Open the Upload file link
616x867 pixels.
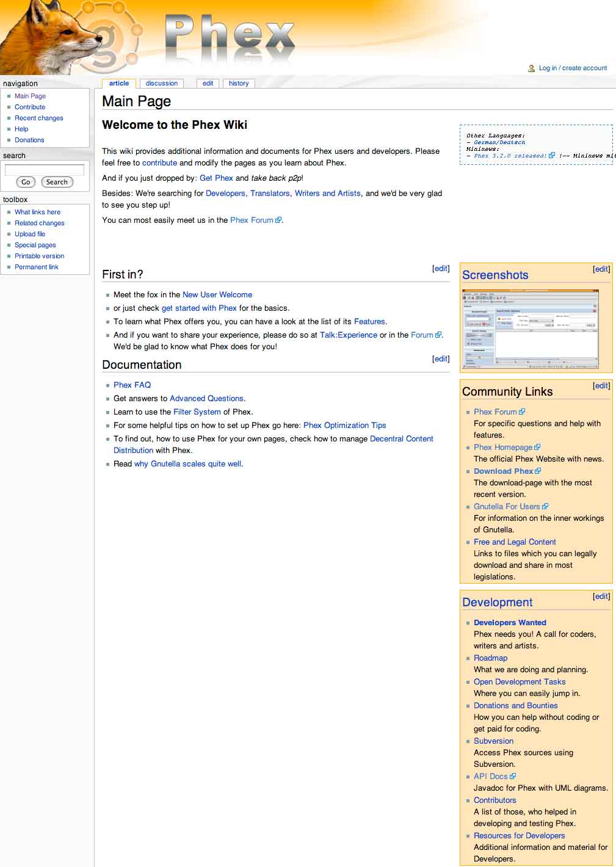(x=30, y=234)
